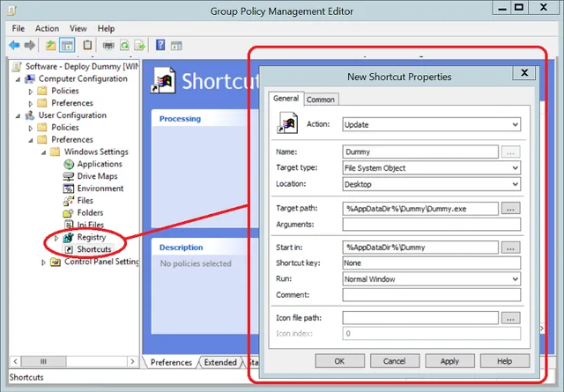Expand Policies under Computer Configuration
This screenshot has height=392, width=564.
[x=31, y=92]
